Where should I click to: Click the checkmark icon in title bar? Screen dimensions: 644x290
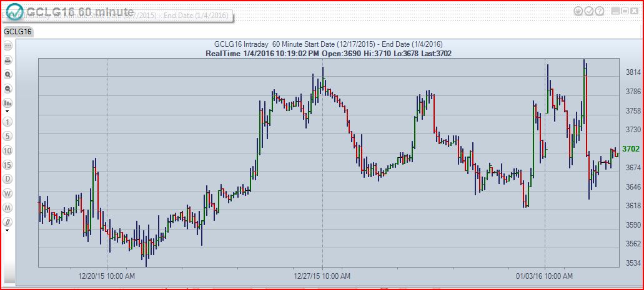click(588, 11)
